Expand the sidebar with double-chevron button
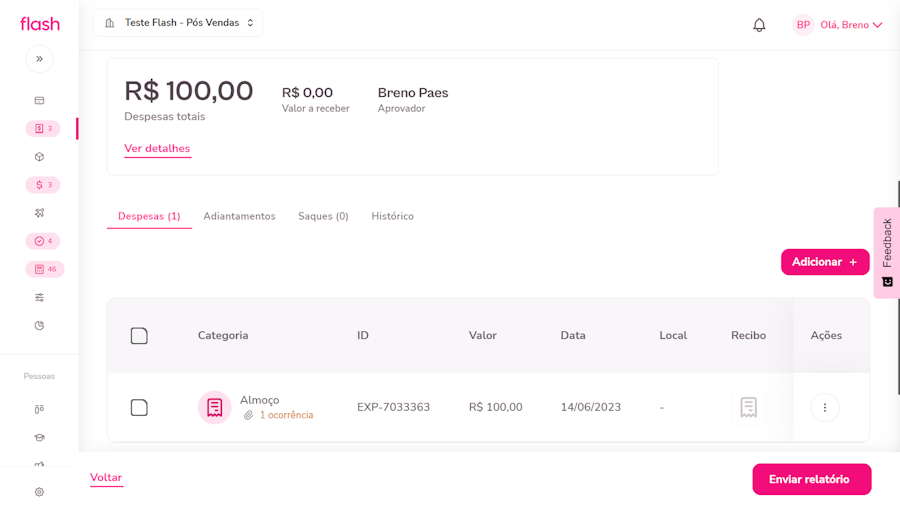The height and width of the screenshot is (506, 900). (39, 59)
